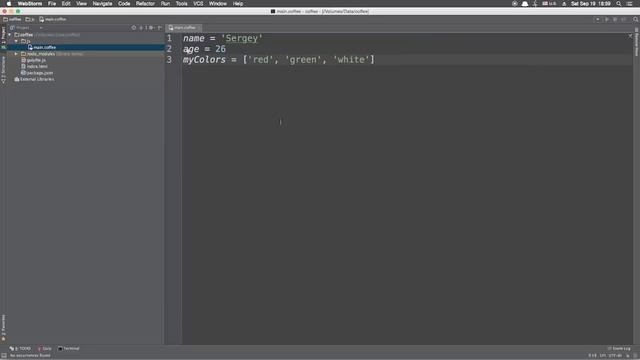
Task: Expand the node_modules folder
Action: tap(16, 54)
